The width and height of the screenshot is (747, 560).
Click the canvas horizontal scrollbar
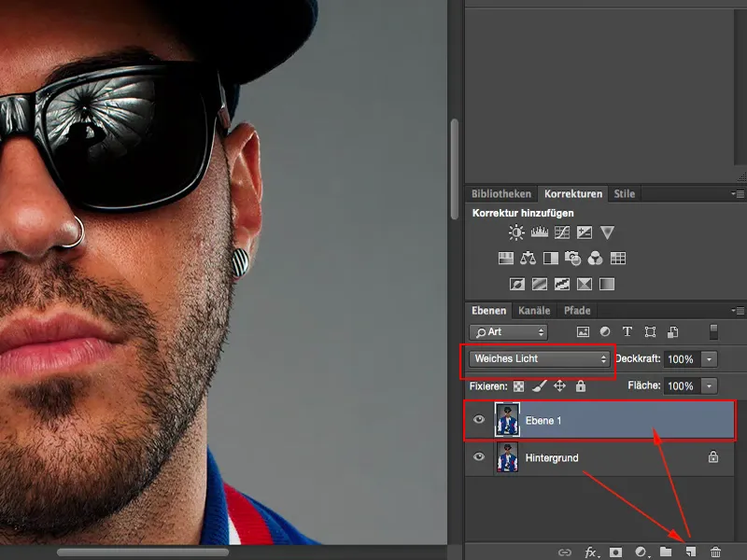click(143, 553)
